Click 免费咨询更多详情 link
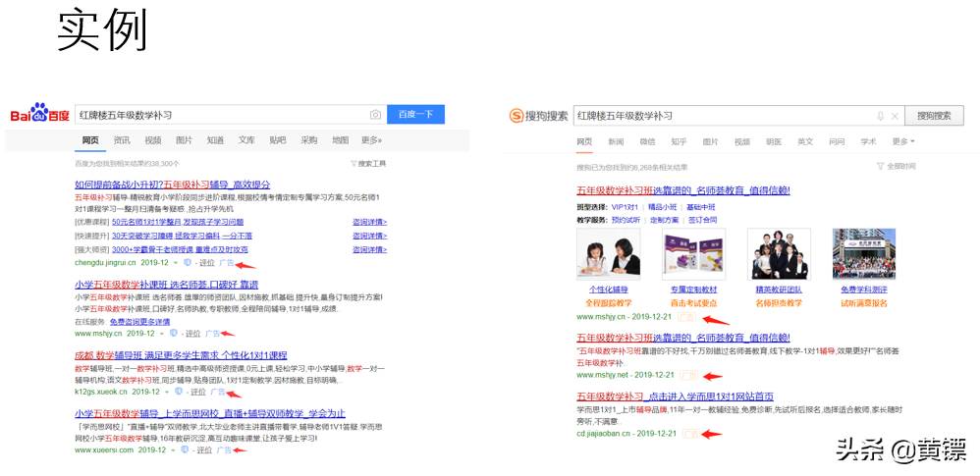The image size is (980, 476). pos(140,322)
